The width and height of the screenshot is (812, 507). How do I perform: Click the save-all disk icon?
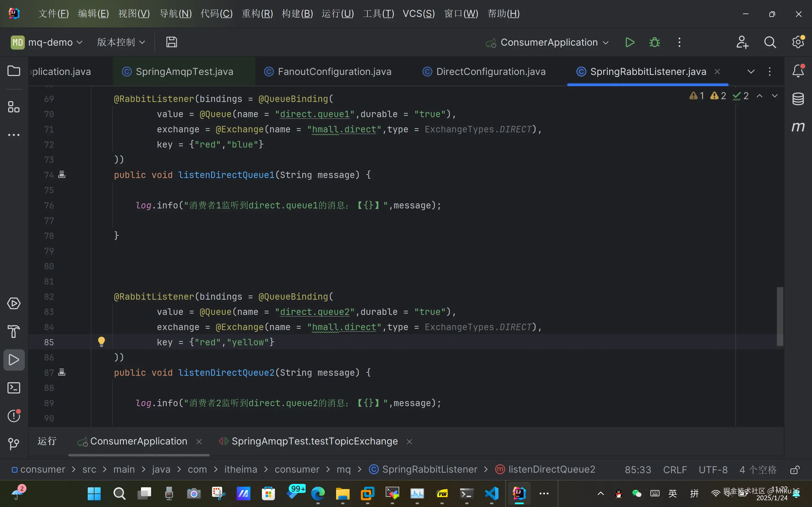coord(171,43)
